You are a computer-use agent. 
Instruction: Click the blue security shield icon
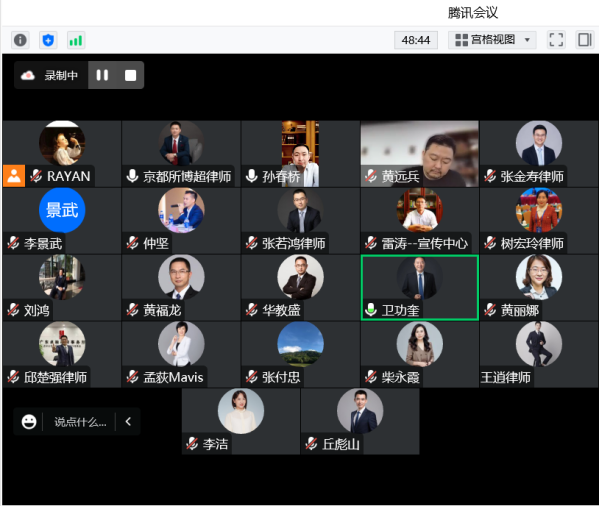click(48, 40)
